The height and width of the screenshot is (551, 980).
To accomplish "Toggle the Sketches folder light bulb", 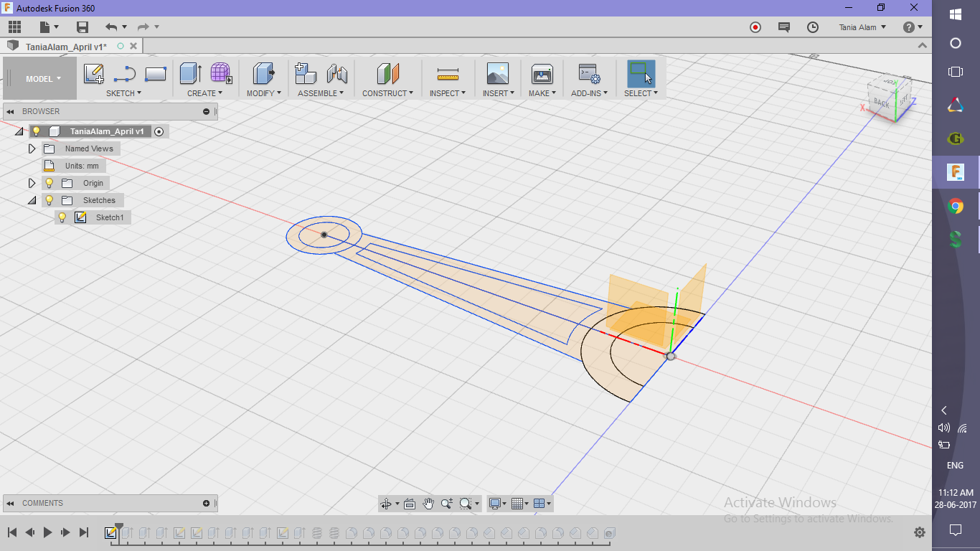I will click(50, 200).
